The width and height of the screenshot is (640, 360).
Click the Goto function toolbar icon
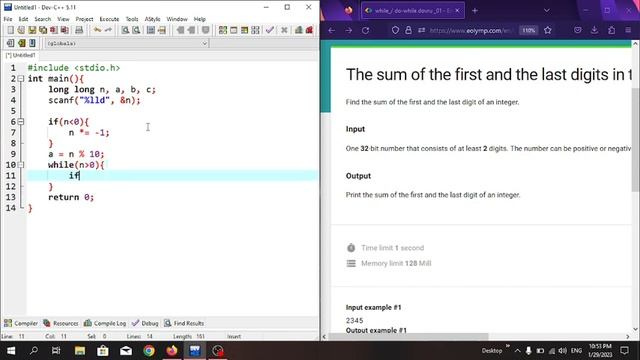[151, 30]
